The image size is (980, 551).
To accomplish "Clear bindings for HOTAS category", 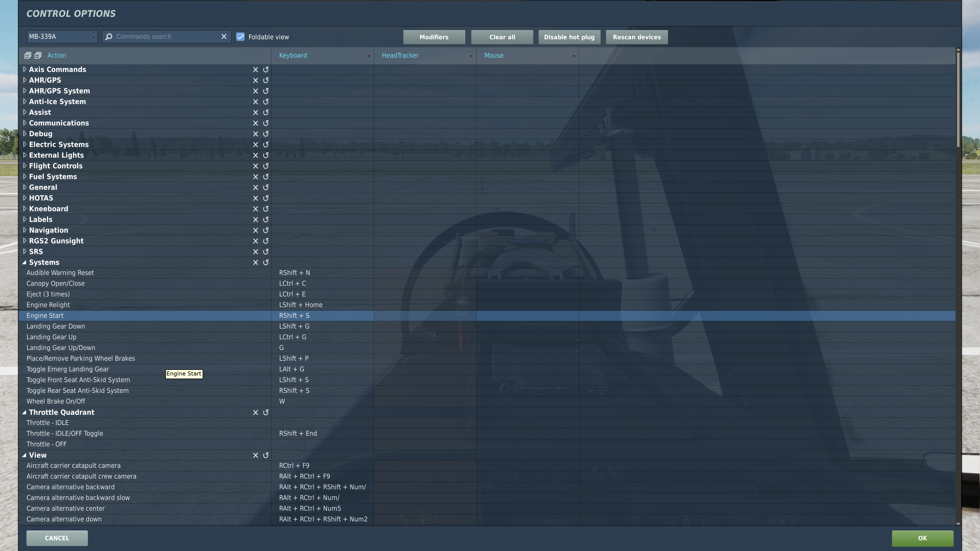I will [x=255, y=198].
